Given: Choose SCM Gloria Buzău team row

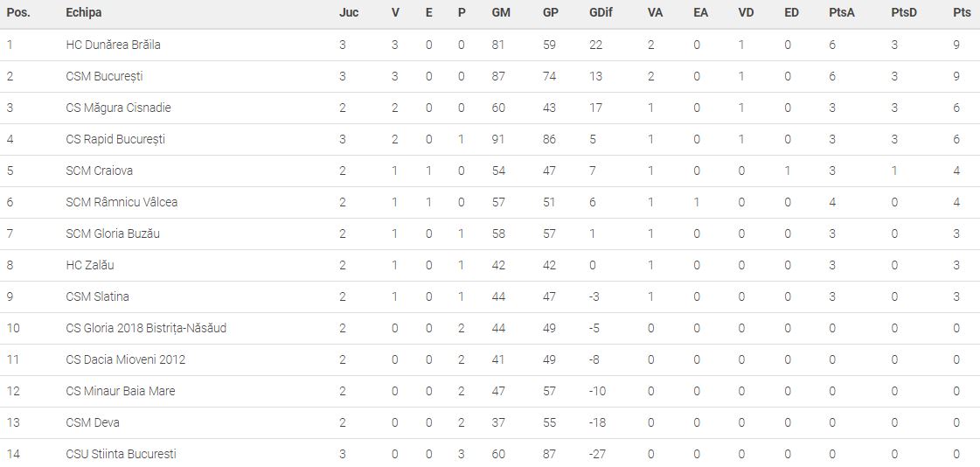Looking at the screenshot, I should click(x=113, y=233).
